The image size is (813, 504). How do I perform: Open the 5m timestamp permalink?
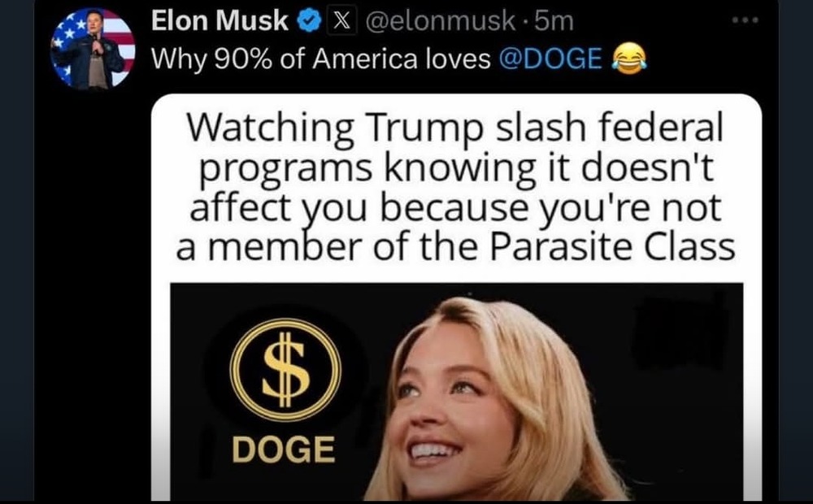point(554,22)
